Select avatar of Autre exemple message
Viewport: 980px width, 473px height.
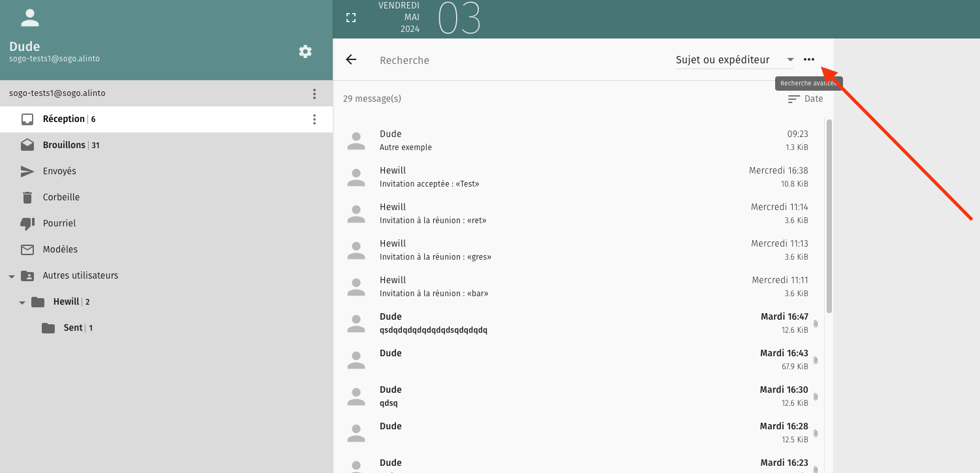[356, 140]
